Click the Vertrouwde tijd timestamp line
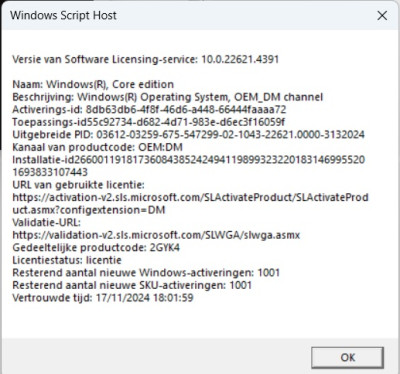The width and height of the screenshot is (400, 374). pyautogui.click(x=103, y=298)
